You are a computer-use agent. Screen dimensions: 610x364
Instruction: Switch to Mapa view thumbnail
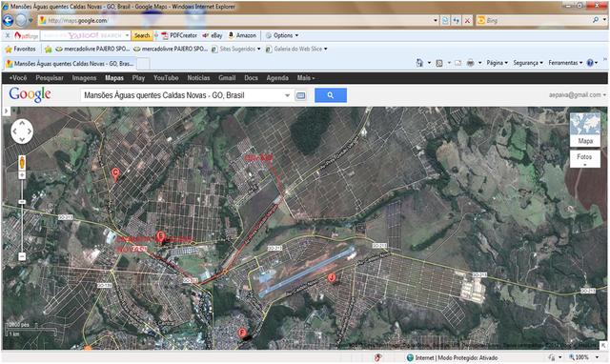click(x=584, y=130)
